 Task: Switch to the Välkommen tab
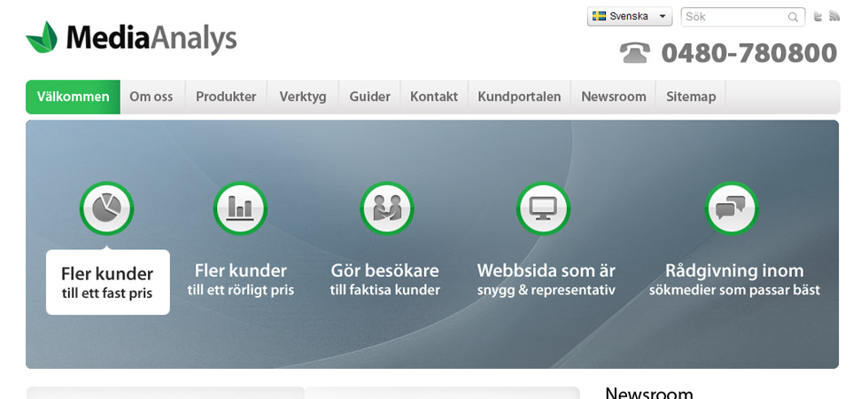pyautogui.click(x=73, y=97)
